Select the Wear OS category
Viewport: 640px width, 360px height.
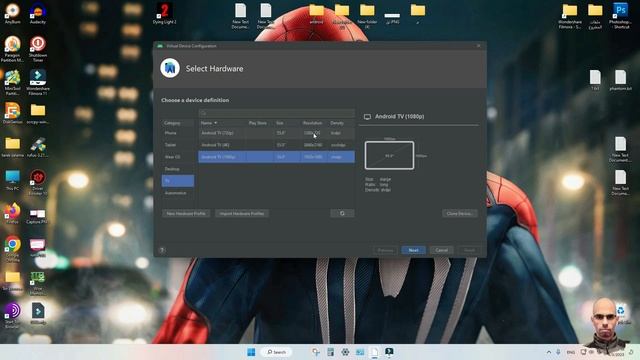pos(178,157)
